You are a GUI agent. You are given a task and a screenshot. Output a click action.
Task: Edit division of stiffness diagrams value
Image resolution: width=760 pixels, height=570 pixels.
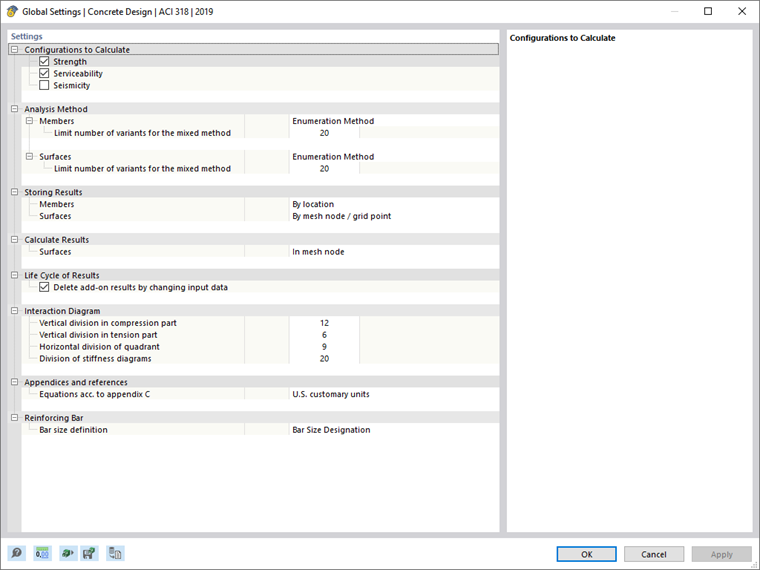click(x=324, y=359)
